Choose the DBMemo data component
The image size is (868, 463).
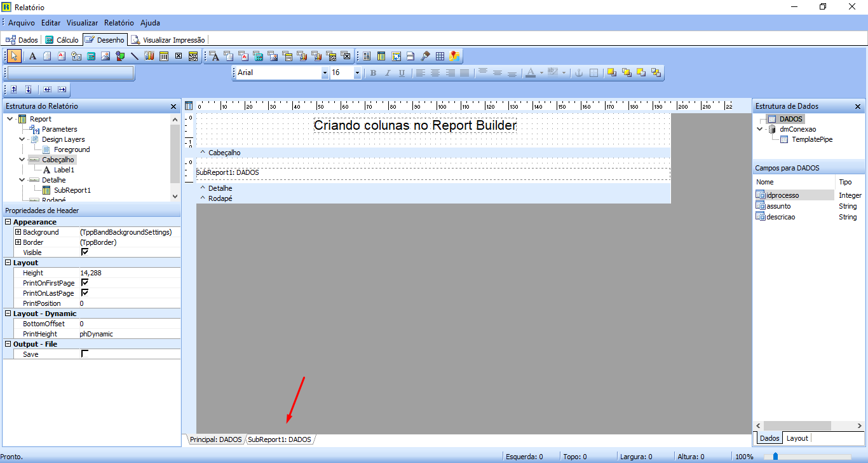coord(229,56)
